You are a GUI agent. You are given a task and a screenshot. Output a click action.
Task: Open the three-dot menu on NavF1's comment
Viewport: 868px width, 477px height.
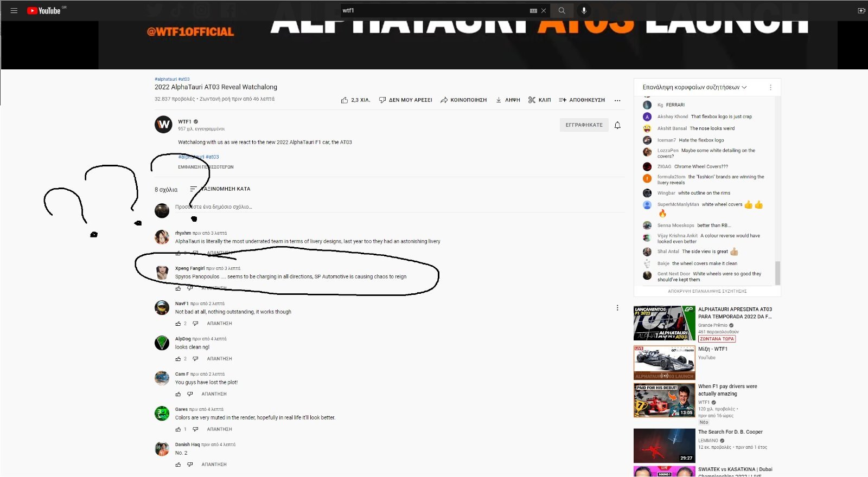point(617,308)
